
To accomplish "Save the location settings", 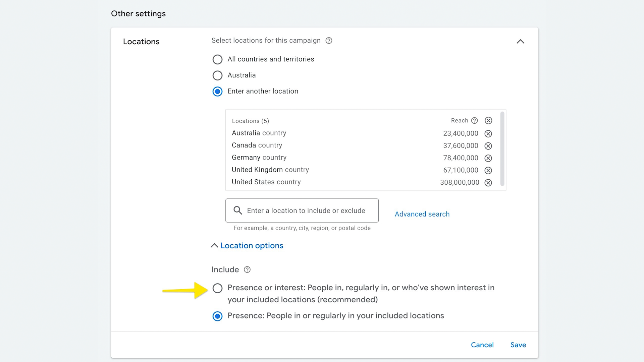I will (518, 345).
